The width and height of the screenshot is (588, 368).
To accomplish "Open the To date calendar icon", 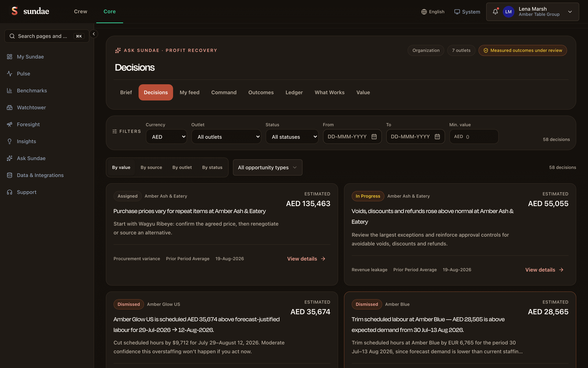I will (437, 137).
